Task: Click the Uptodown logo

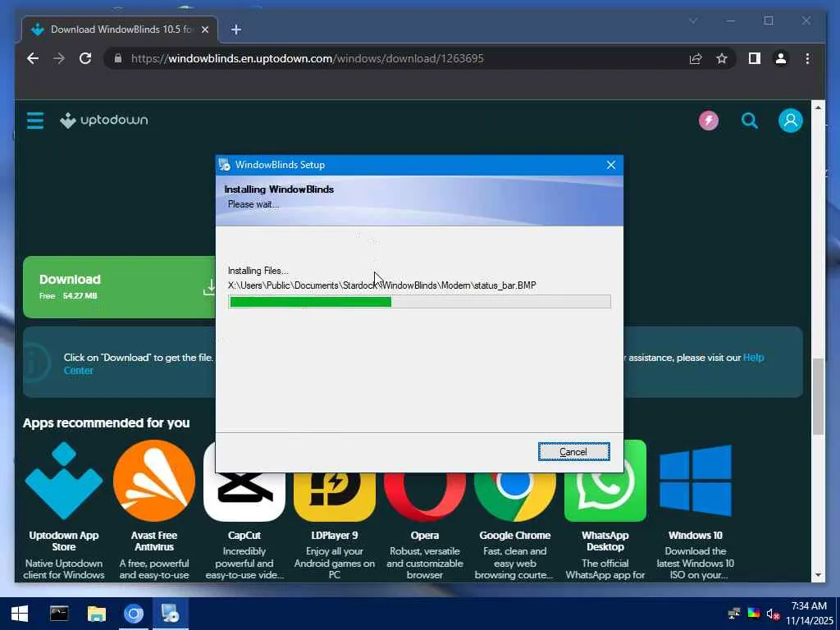Action: click(x=104, y=121)
